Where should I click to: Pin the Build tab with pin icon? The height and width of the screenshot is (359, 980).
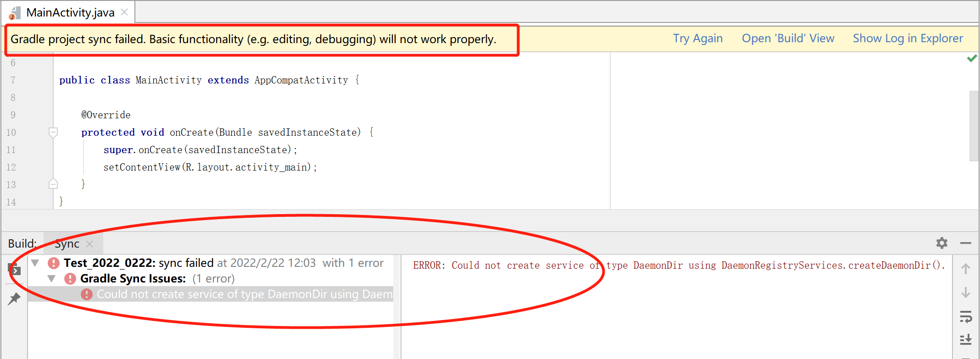pos(14,298)
